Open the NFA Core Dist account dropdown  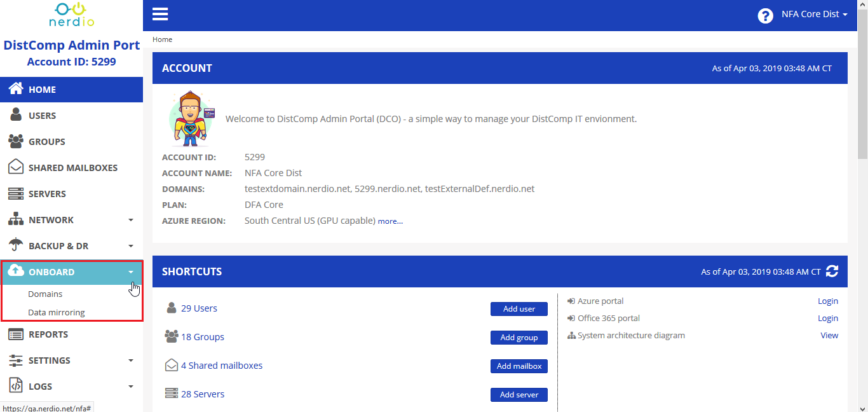814,14
